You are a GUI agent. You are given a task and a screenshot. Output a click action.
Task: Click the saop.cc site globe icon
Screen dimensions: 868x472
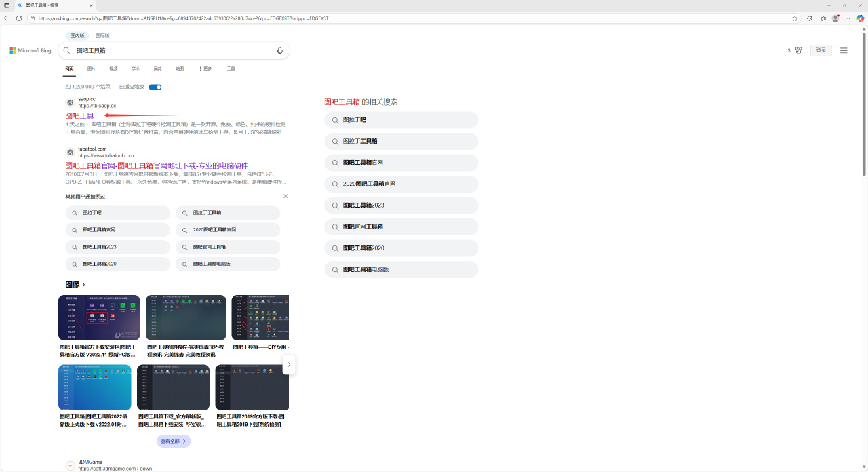70,102
